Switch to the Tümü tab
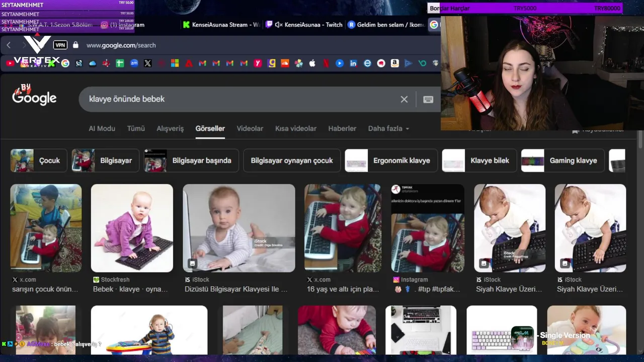Image resolution: width=644 pixels, height=362 pixels. [136, 129]
